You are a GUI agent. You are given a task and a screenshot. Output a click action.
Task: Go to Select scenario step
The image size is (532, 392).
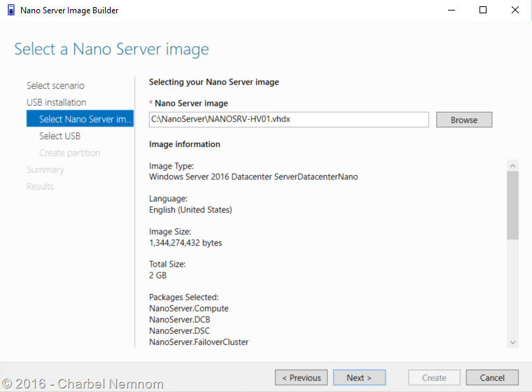(x=55, y=85)
